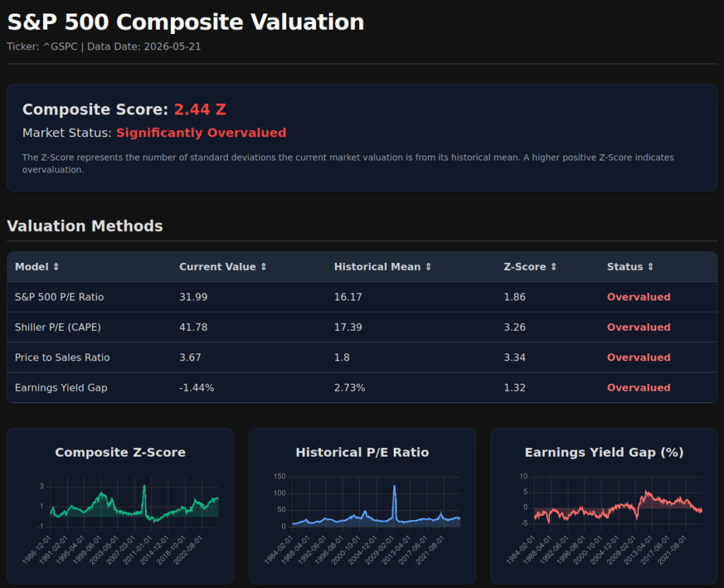724x588 pixels.
Task: Click the Historical Mean header label
Action: tap(378, 266)
